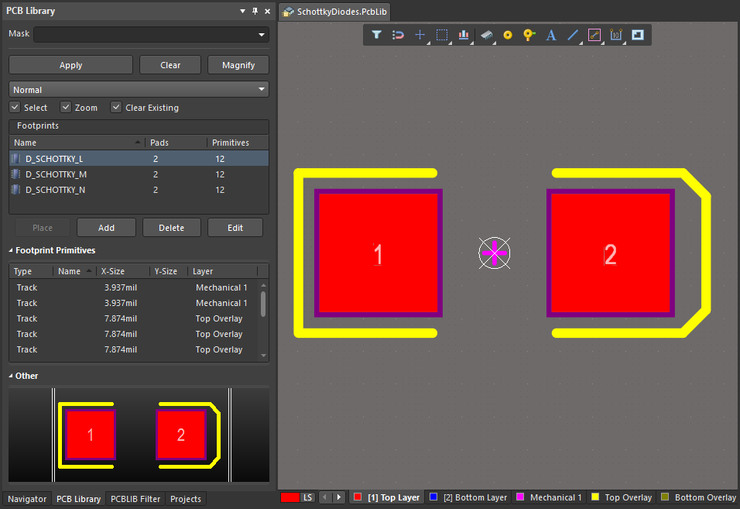Click the Magnify button
This screenshot has height=509, width=740.
click(x=238, y=65)
